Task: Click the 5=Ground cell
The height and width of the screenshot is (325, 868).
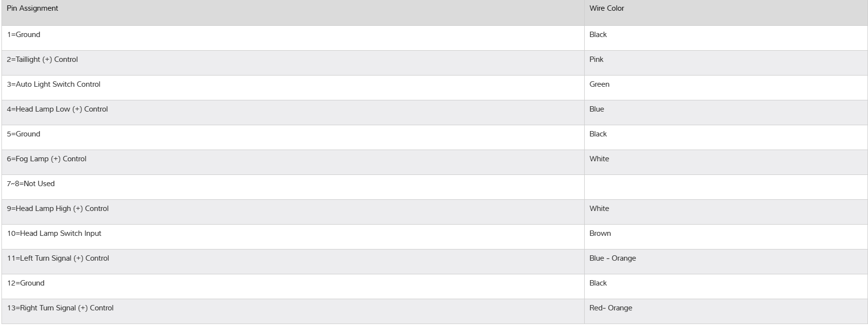Action: coord(23,134)
